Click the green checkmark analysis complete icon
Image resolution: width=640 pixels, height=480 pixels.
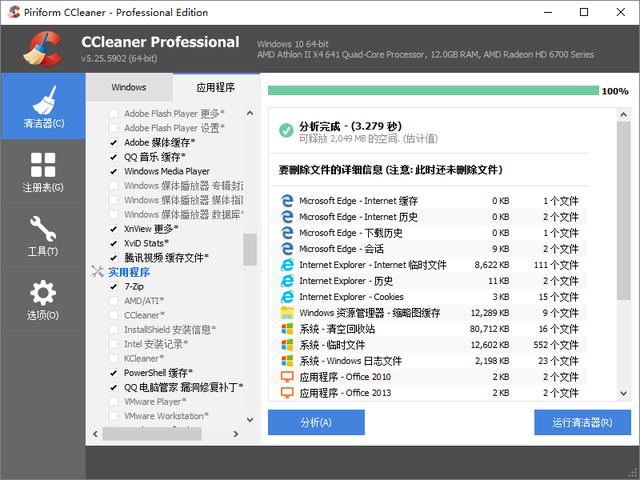tap(286, 130)
